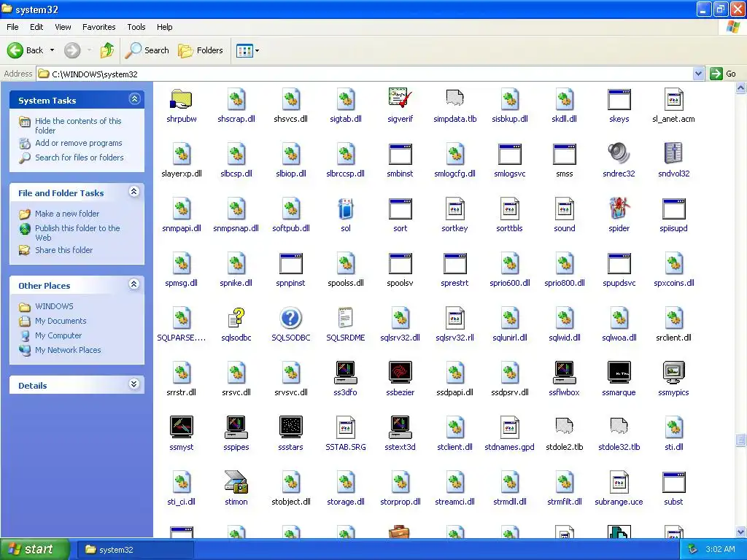Click Search for files or folders
This screenshot has height=560, width=747.
tap(79, 157)
